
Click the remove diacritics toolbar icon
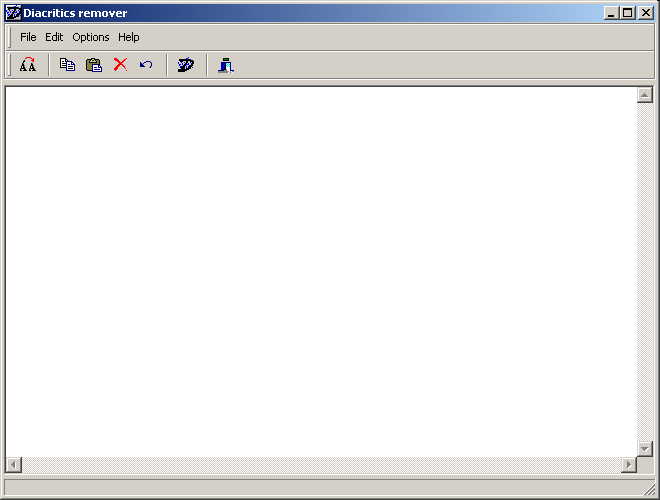point(28,65)
